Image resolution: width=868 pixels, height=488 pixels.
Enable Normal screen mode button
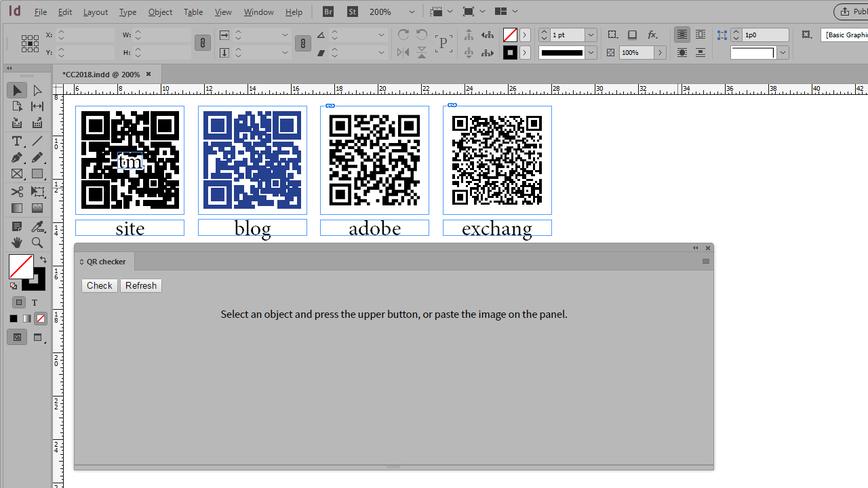click(x=17, y=337)
